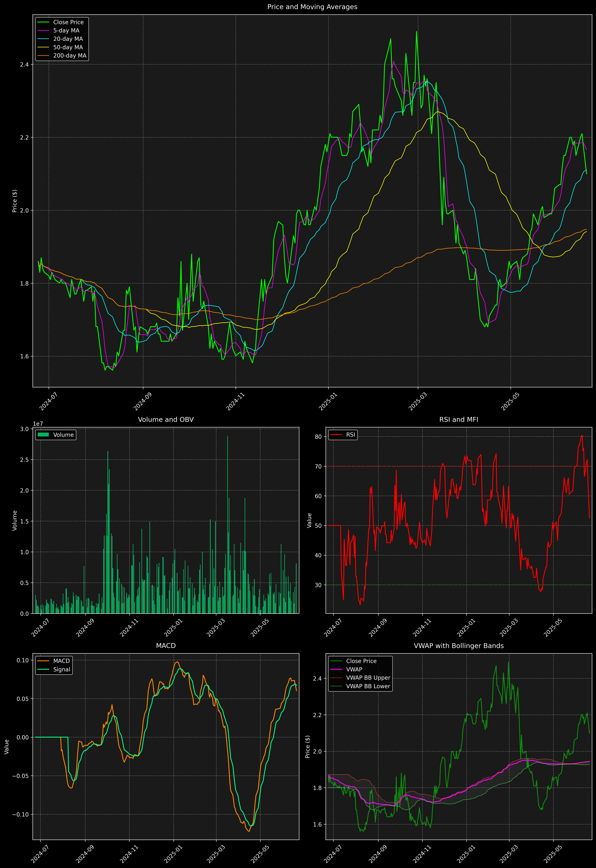Click the 'MACD' legend entry with orange line

(54, 661)
